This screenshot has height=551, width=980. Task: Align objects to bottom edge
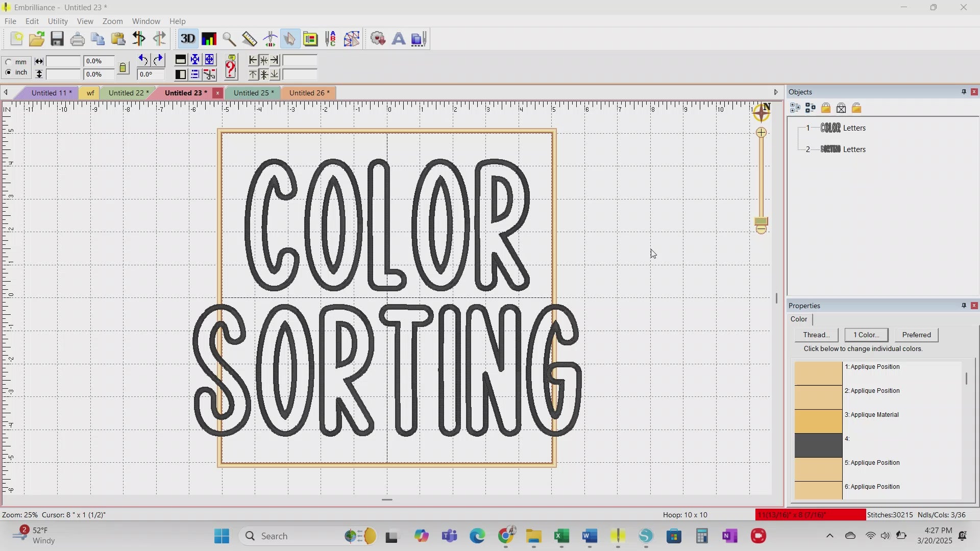pos(275,74)
